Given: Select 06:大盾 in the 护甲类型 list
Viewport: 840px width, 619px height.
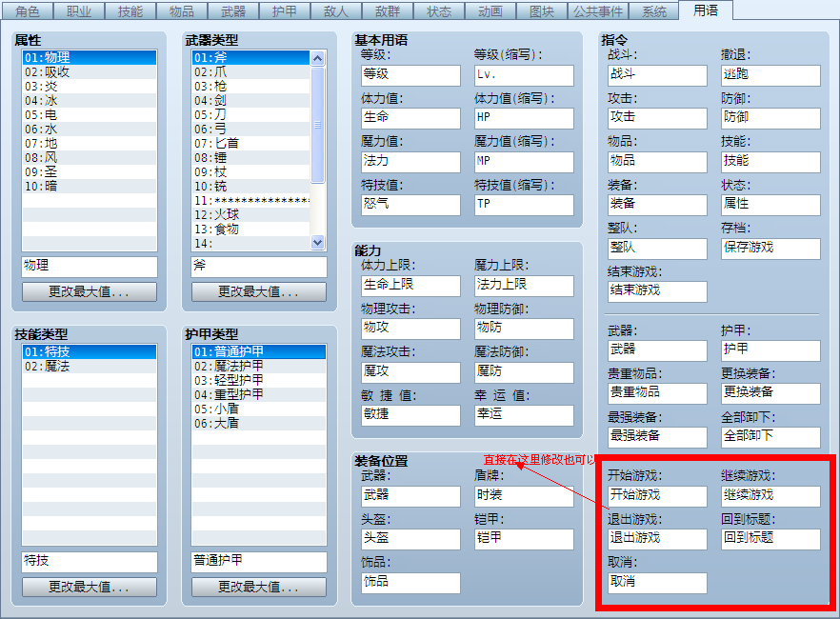Looking at the screenshot, I should point(259,423).
